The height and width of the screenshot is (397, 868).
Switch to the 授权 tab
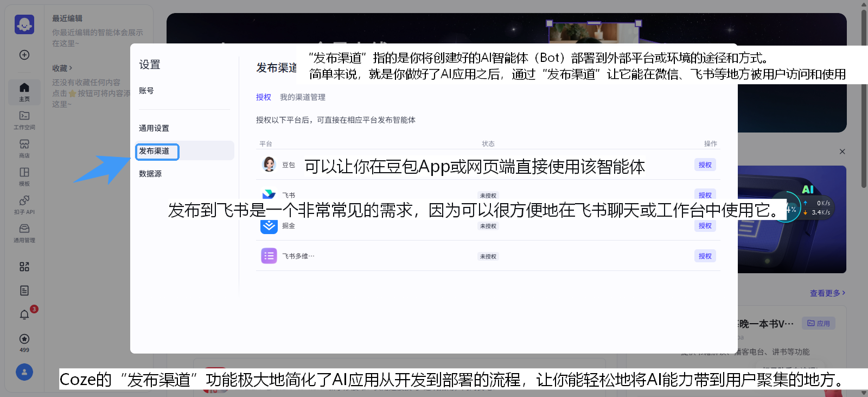[x=264, y=97]
